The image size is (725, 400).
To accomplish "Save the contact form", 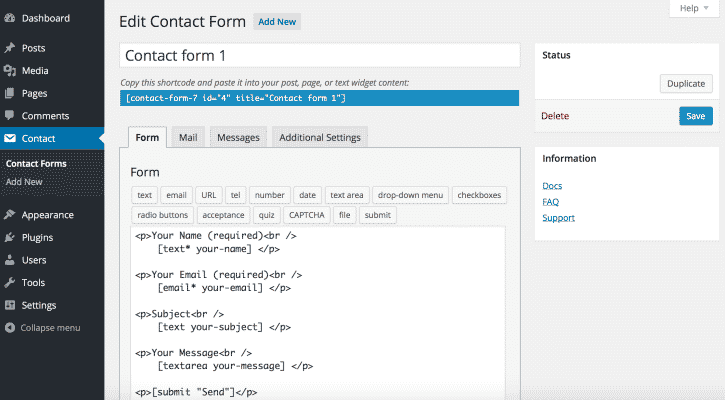I will [x=696, y=116].
